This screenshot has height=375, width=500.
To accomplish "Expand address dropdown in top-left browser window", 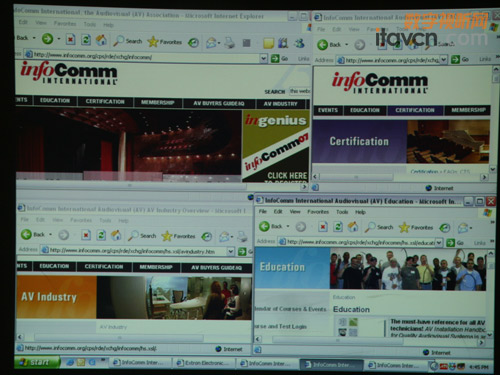I will (x=263, y=59).
